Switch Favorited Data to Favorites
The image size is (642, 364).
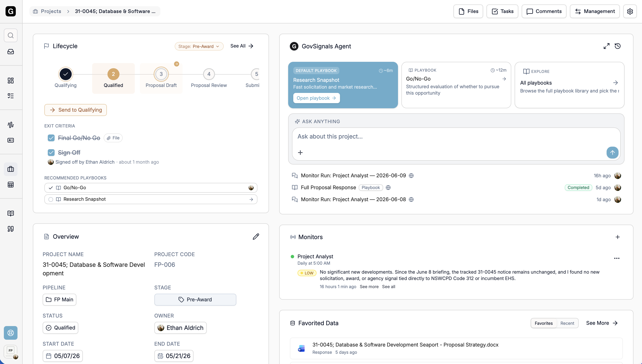pyautogui.click(x=543, y=323)
